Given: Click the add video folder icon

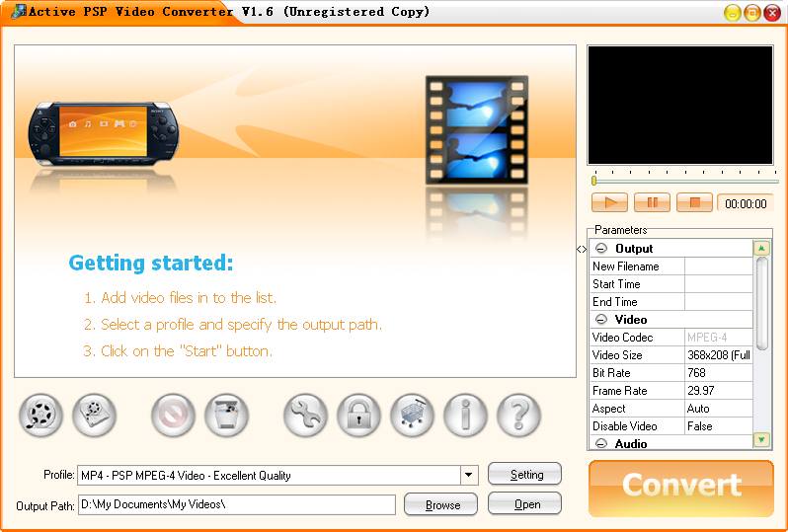Looking at the screenshot, I should [94, 416].
